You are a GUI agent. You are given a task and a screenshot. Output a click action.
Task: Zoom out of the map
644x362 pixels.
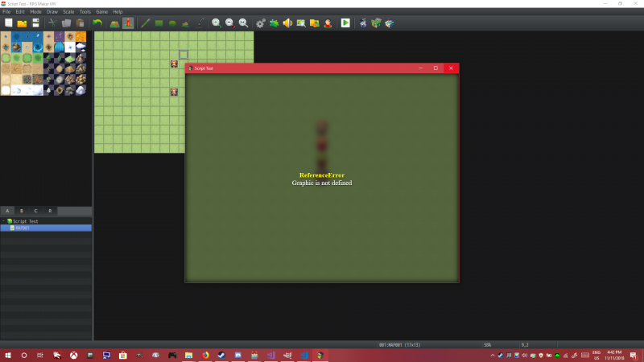coord(230,23)
